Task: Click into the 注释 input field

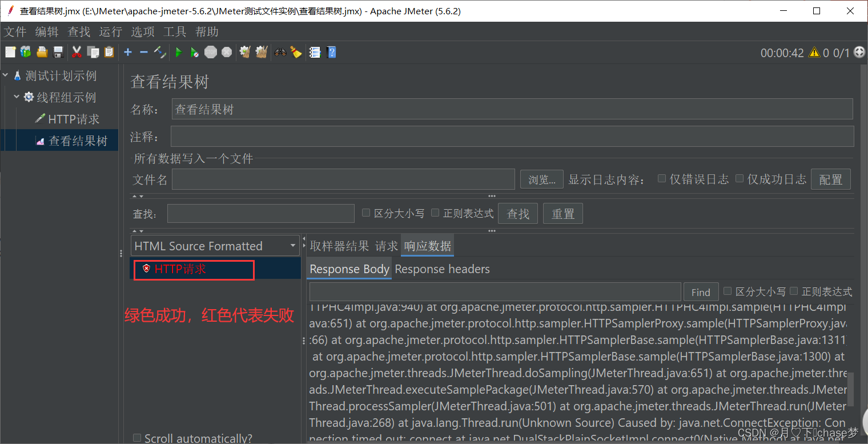Action: [512, 137]
